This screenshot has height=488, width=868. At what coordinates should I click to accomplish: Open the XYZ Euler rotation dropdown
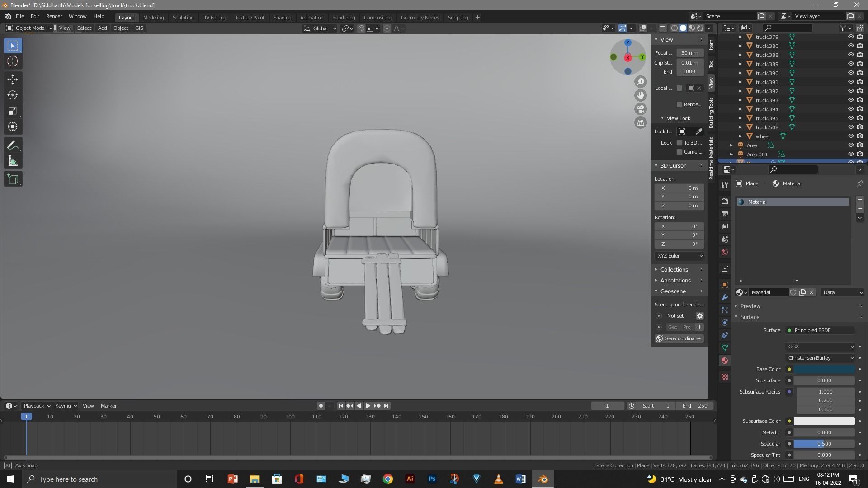coord(679,256)
